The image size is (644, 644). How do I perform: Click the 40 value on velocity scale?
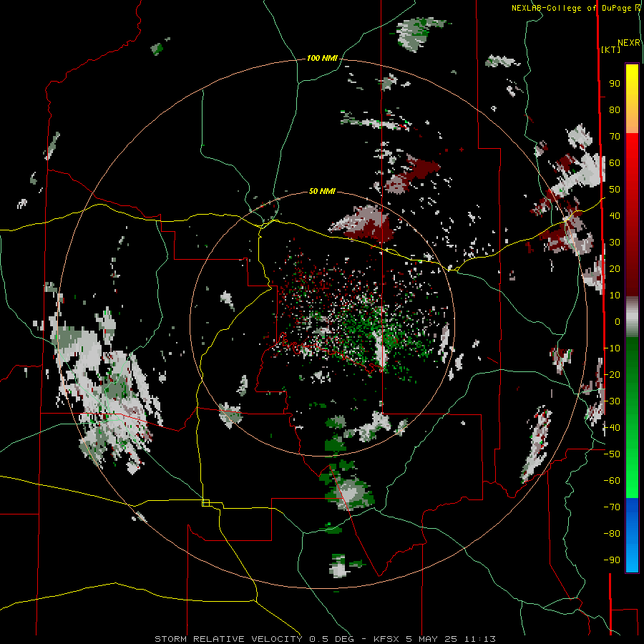click(x=615, y=216)
